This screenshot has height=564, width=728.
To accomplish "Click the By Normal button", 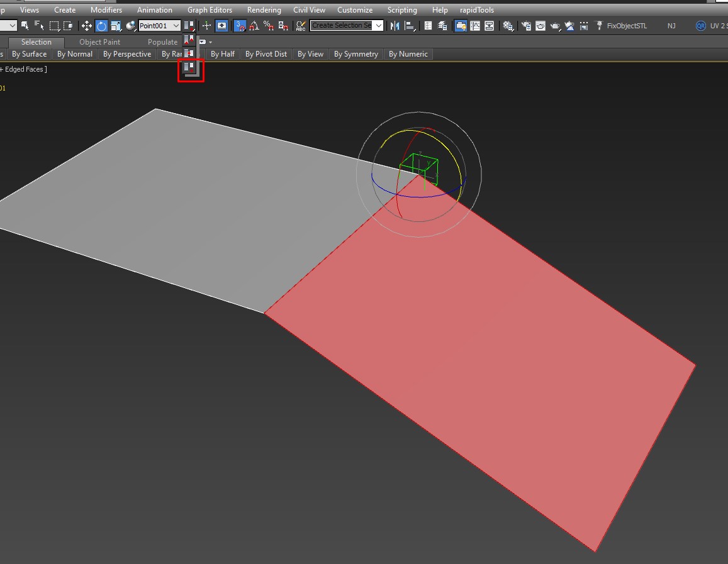I will pyautogui.click(x=75, y=54).
